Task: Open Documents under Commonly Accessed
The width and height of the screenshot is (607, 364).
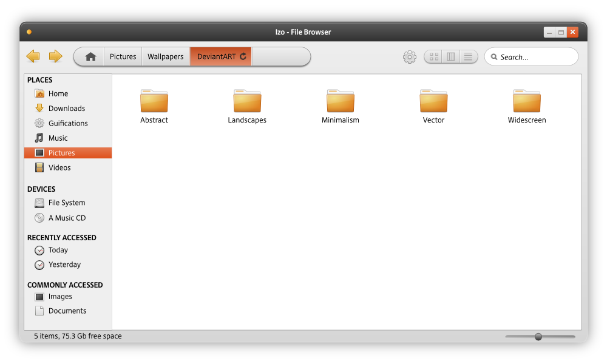Action: (x=67, y=311)
